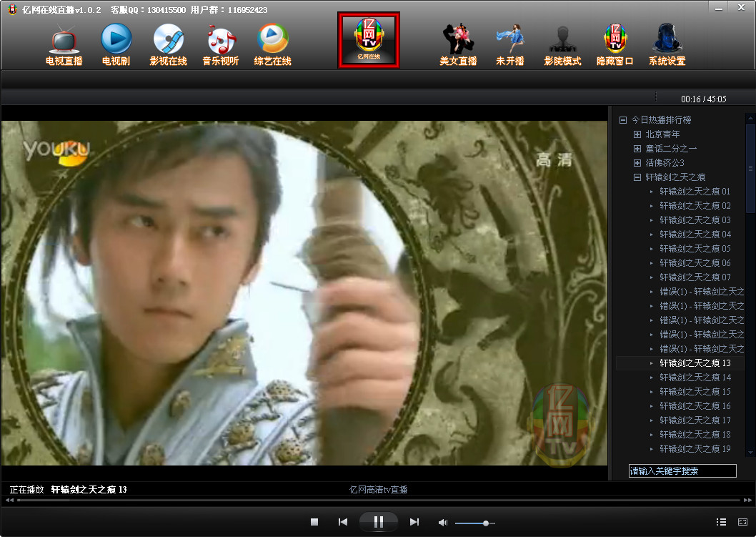Play 轩辕剑之天之痕 04
The width and height of the screenshot is (756, 537).
(x=695, y=235)
